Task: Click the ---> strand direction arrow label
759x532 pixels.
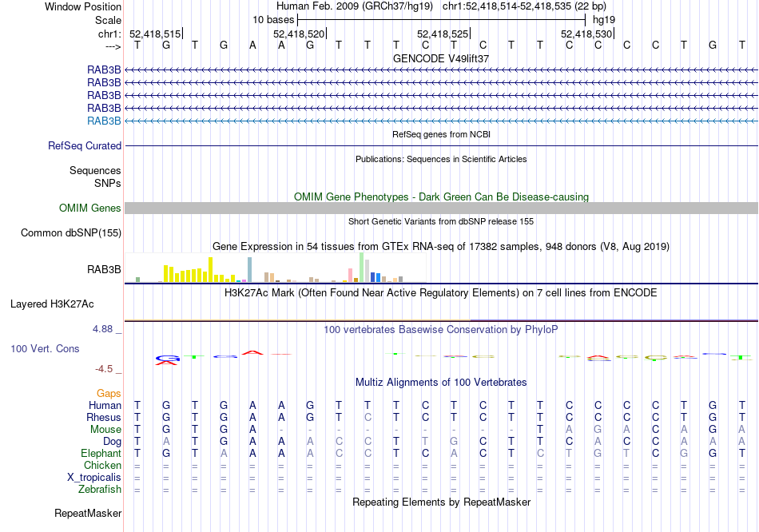Action: point(113,46)
